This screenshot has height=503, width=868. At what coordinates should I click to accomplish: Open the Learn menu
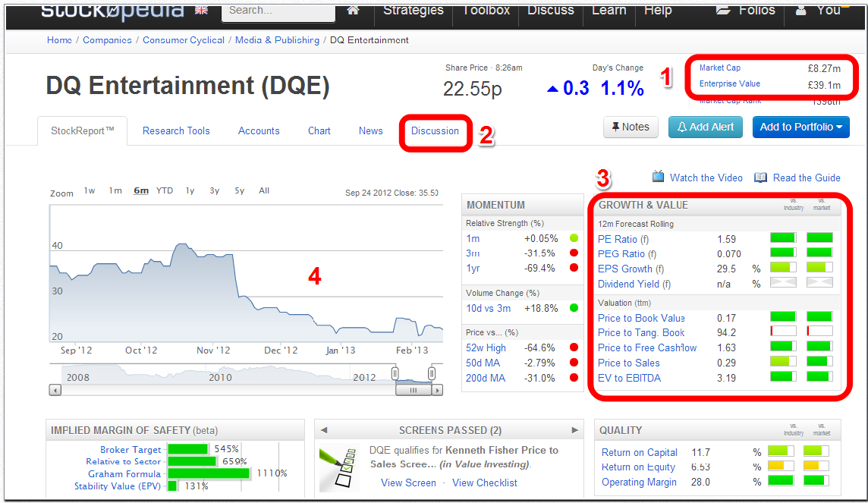(609, 10)
